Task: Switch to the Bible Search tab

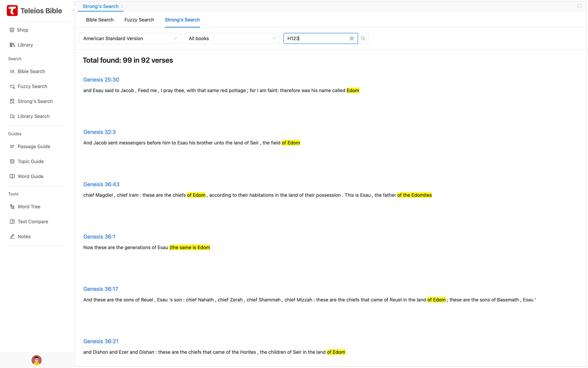Action: [x=100, y=20]
